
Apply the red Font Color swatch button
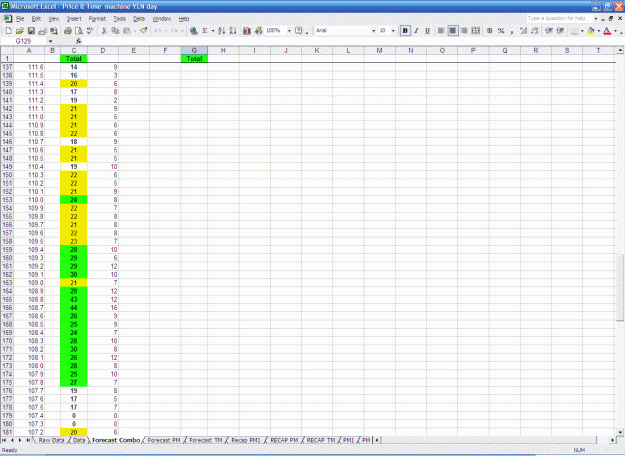point(607,31)
